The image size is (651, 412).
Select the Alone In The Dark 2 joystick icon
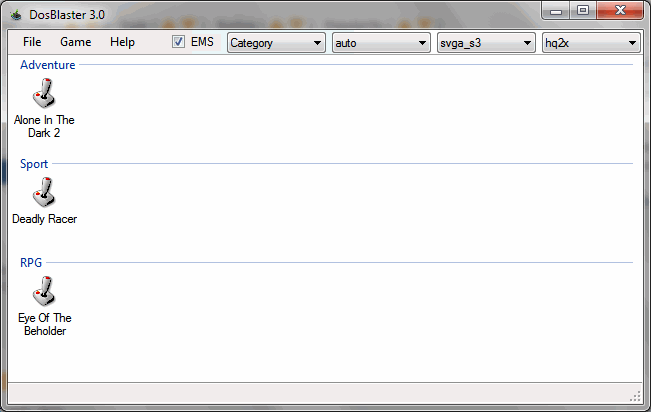coord(44,93)
